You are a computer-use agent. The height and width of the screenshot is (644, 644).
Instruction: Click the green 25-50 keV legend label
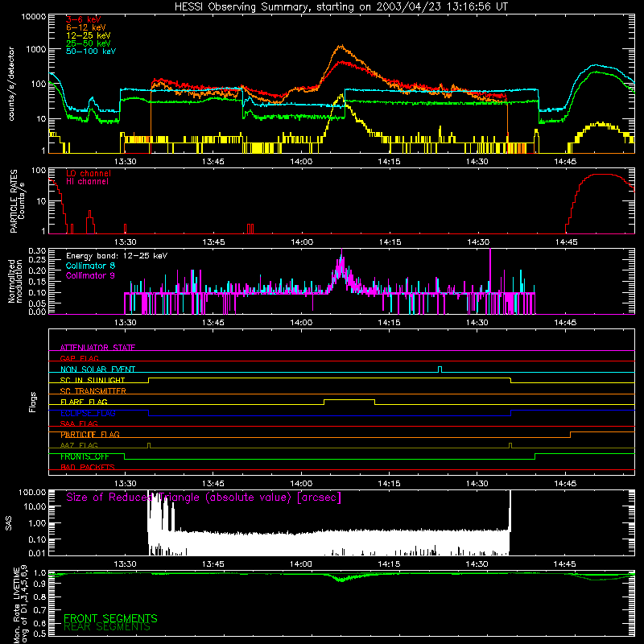click(x=89, y=43)
